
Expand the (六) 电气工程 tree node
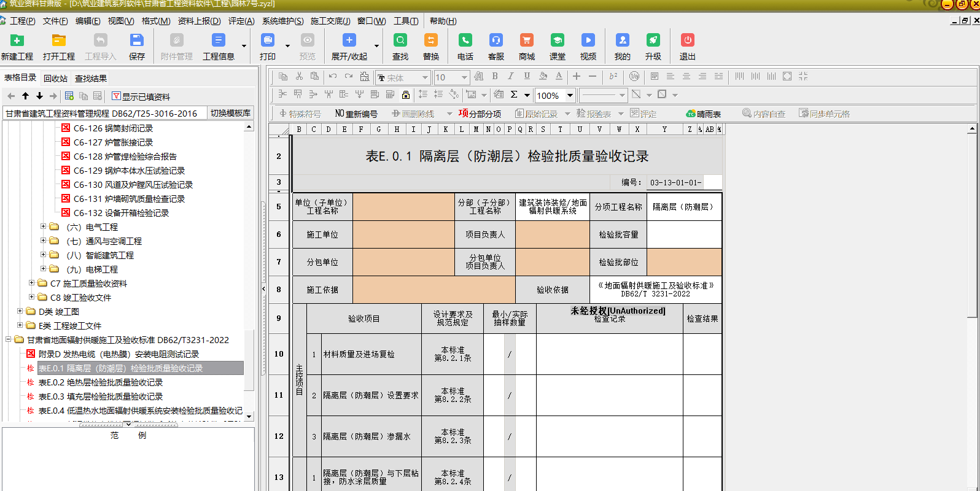[x=44, y=226]
